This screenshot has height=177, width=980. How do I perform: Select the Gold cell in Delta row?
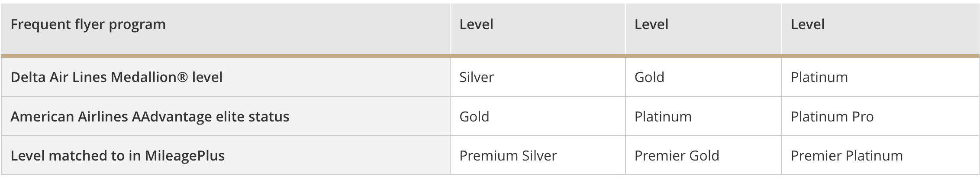click(x=649, y=77)
